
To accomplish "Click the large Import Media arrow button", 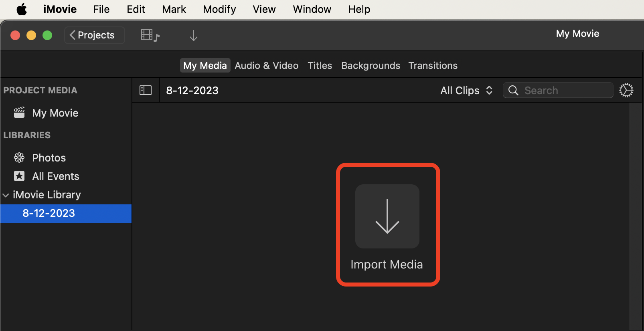I will point(387,216).
